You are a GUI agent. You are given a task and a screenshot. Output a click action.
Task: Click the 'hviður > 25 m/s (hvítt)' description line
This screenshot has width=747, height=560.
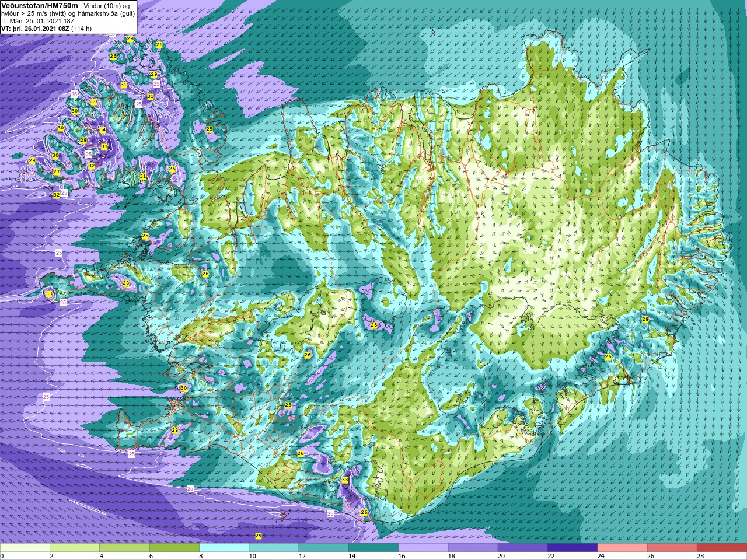34,13
